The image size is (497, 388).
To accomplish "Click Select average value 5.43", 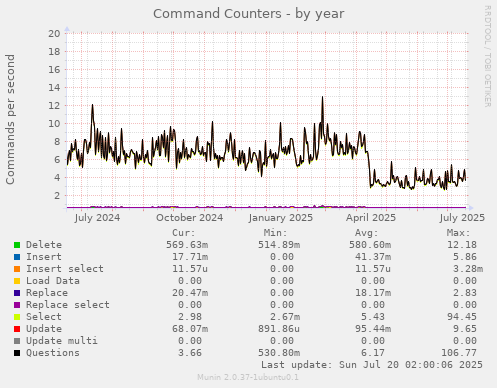I will tap(373, 317).
